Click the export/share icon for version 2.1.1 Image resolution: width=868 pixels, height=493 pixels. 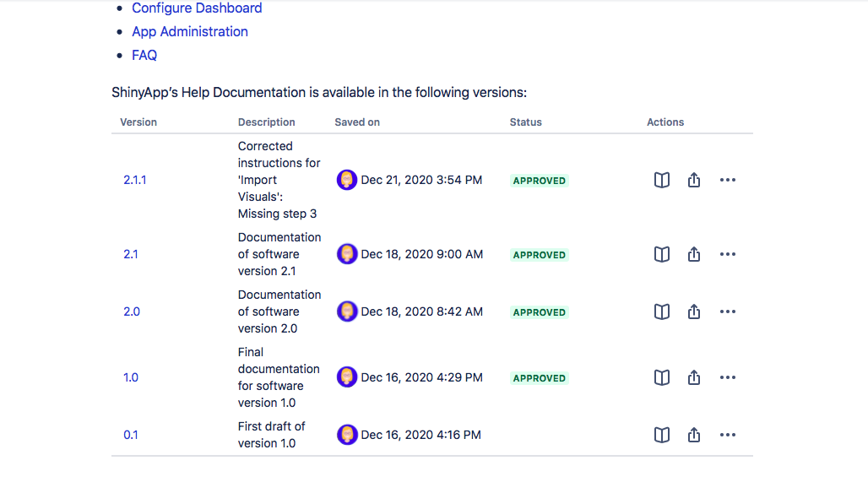693,180
